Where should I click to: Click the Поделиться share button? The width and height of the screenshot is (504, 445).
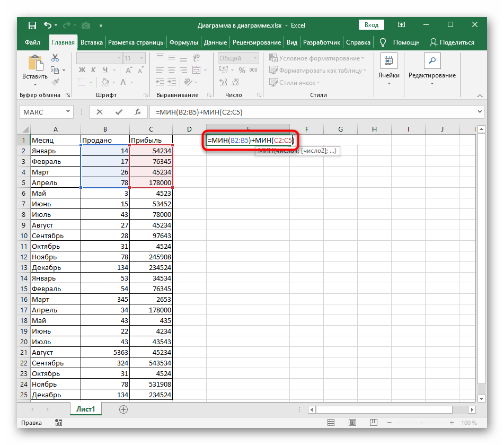pos(452,42)
